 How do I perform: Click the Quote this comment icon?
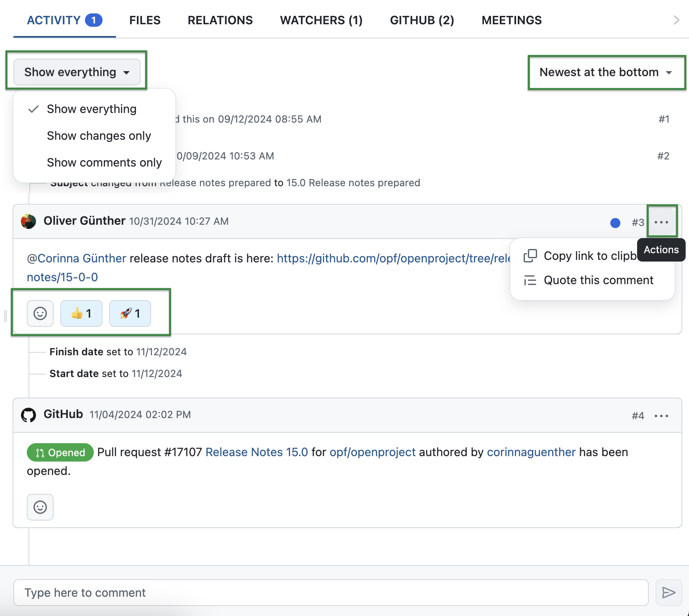click(530, 280)
